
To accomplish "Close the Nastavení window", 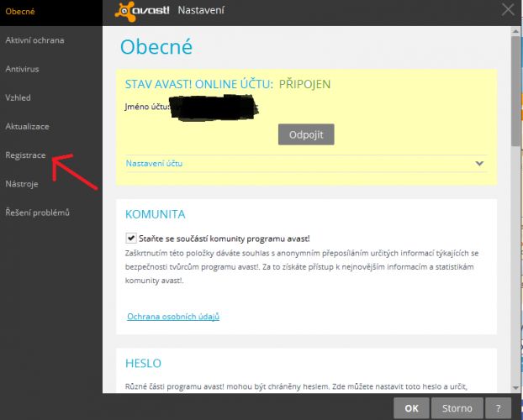I will [x=508, y=10].
